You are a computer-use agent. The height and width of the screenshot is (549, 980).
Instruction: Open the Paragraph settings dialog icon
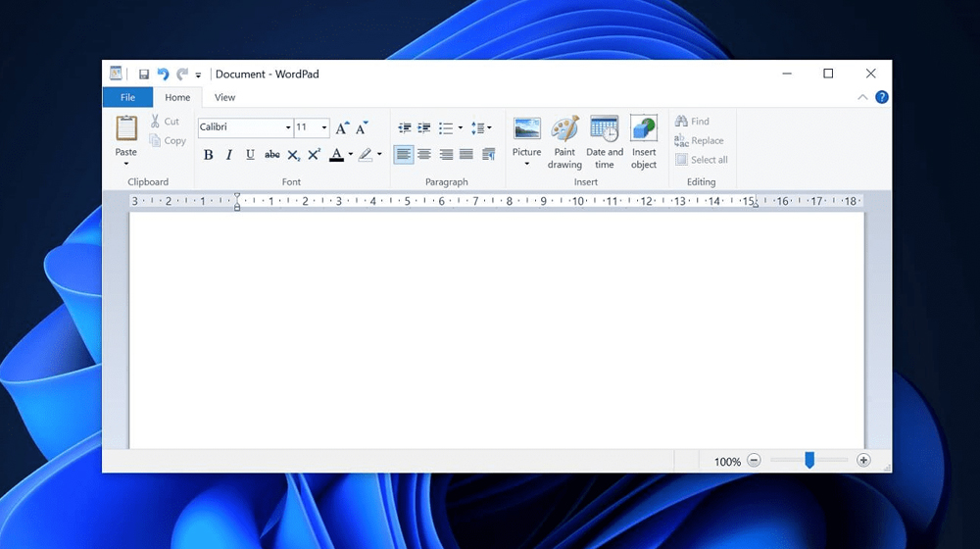coord(489,154)
